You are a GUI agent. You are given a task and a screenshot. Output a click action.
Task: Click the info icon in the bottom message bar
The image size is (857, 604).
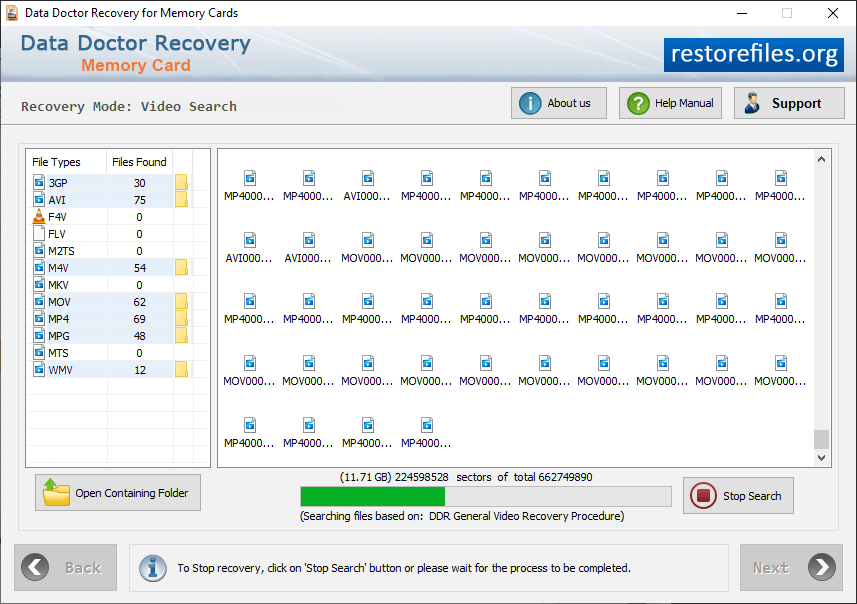click(x=153, y=568)
